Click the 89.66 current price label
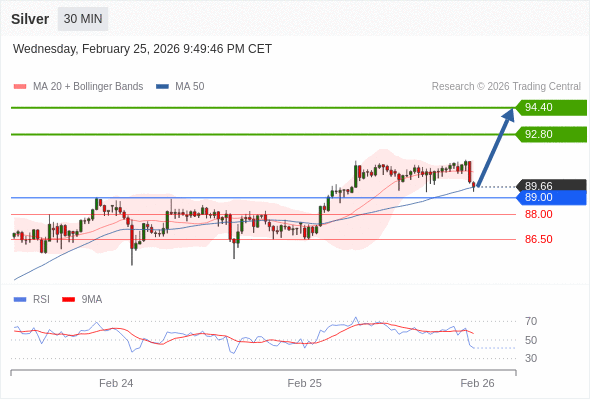 pos(551,186)
